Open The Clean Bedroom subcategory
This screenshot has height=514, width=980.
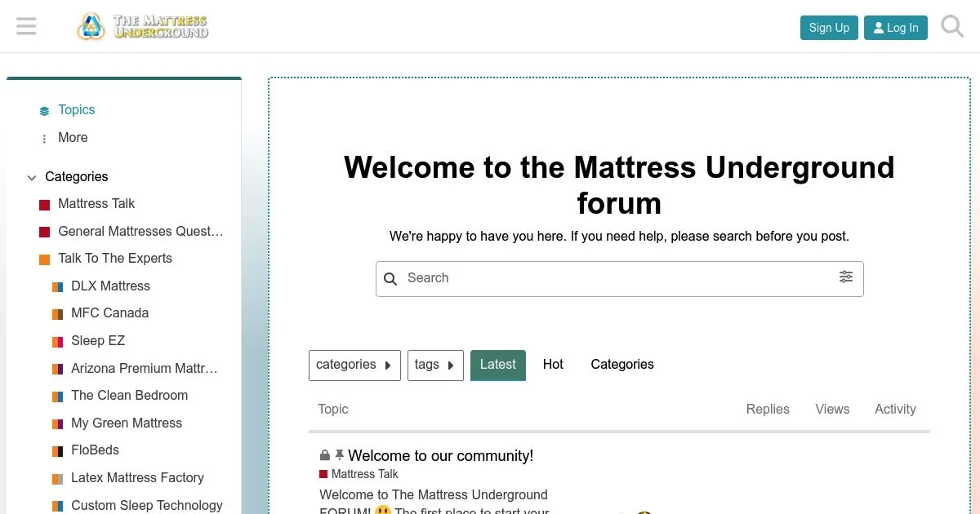pyautogui.click(x=129, y=396)
